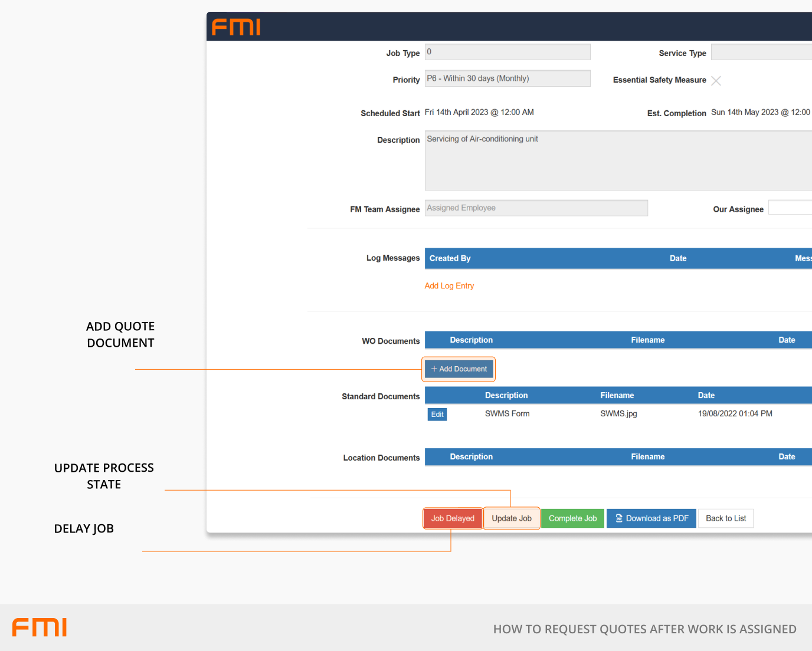Click the Add Log Entry link
The image size is (812, 651).
coord(449,286)
